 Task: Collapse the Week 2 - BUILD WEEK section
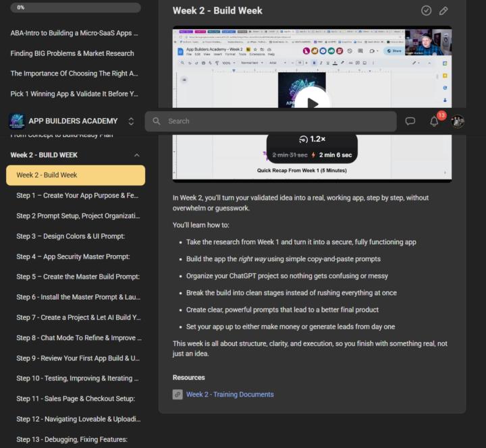click(137, 155)
